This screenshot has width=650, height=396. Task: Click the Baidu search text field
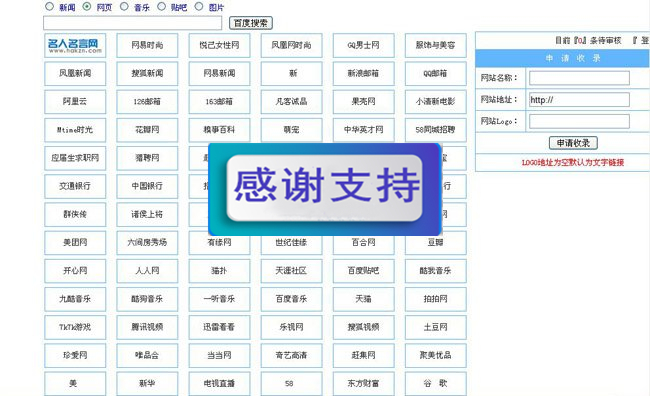coord(133,23)
